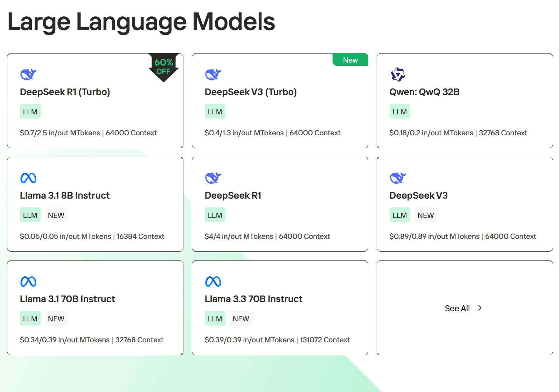The width and height of the screenshot is (559, 392).
Task: Click the LLM tag on the $0.89 DeepSeek V3 card
Action: [x=400, y=215]
